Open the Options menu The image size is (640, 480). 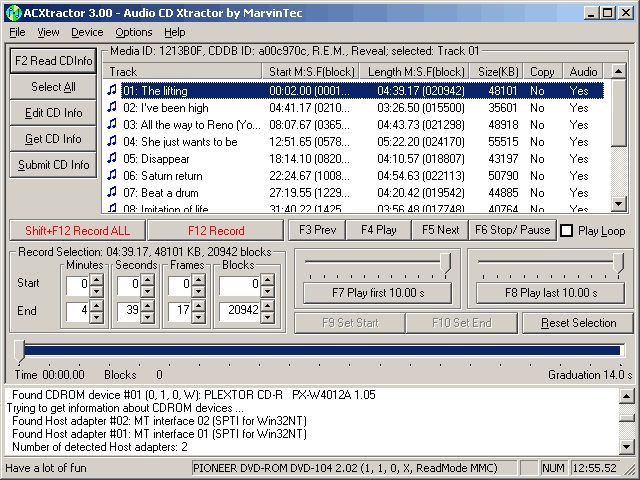(134, 32)
